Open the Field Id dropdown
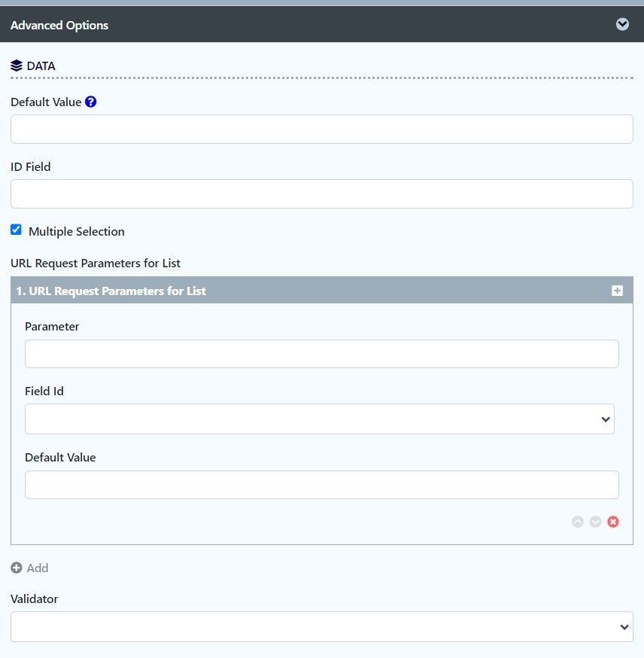This screenshot has height=658, width=644. click(x=320, y=419)
